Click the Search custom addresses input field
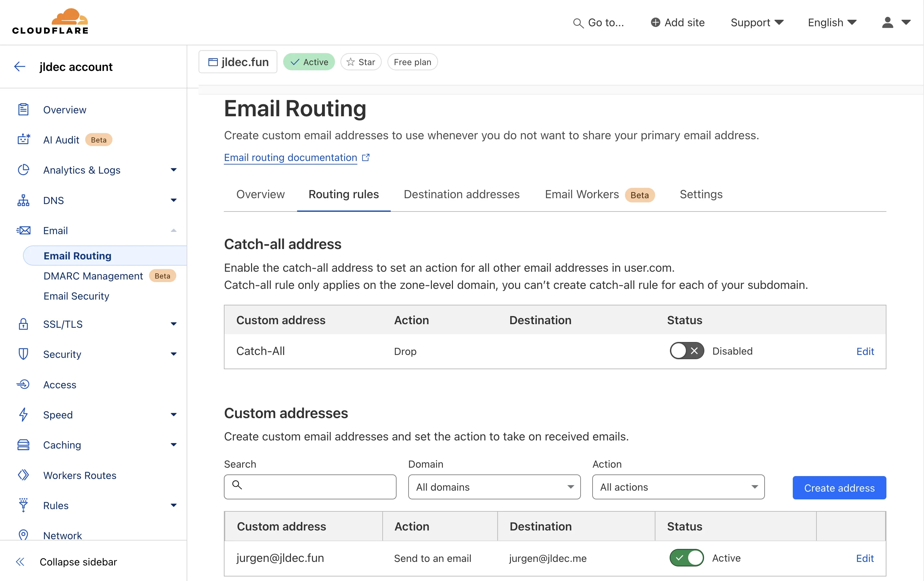This screenshot has width=924, height=581. (x=311, y=487)
